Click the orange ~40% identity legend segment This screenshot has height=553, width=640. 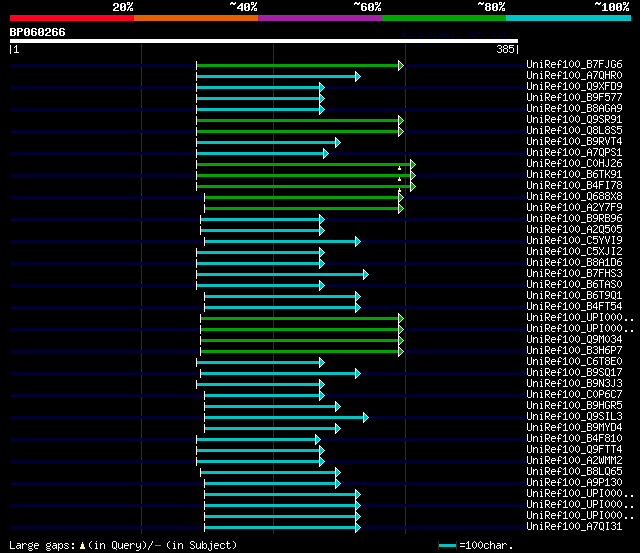(x=196, y=18)
